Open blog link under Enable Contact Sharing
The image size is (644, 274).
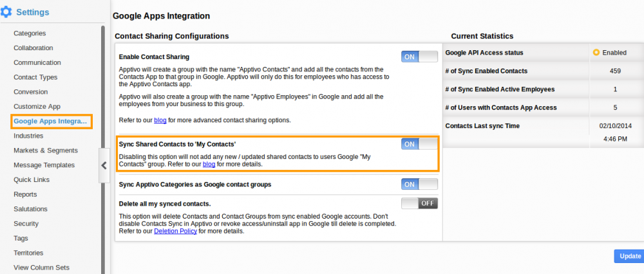coord(159,120)
